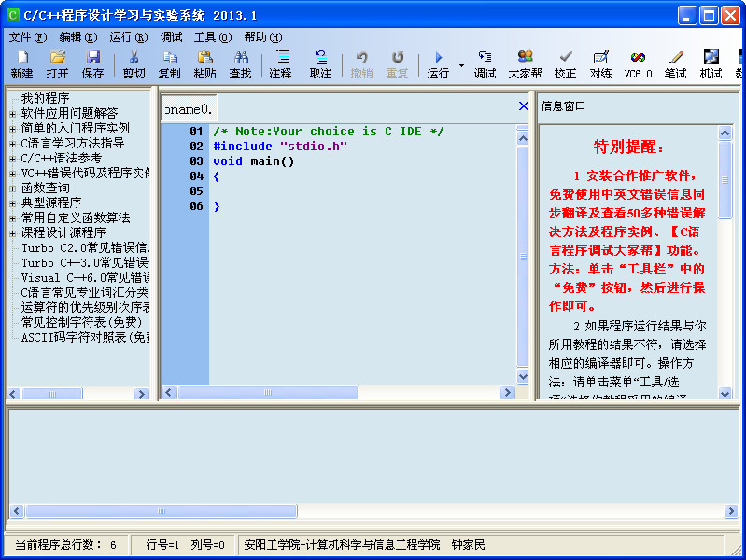Run the program with 运行 icon

pos(438,64)
